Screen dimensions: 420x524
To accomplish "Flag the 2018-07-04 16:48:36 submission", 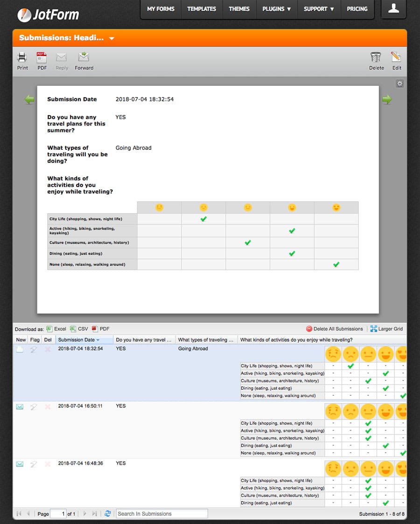I will (x=34, y=465).
